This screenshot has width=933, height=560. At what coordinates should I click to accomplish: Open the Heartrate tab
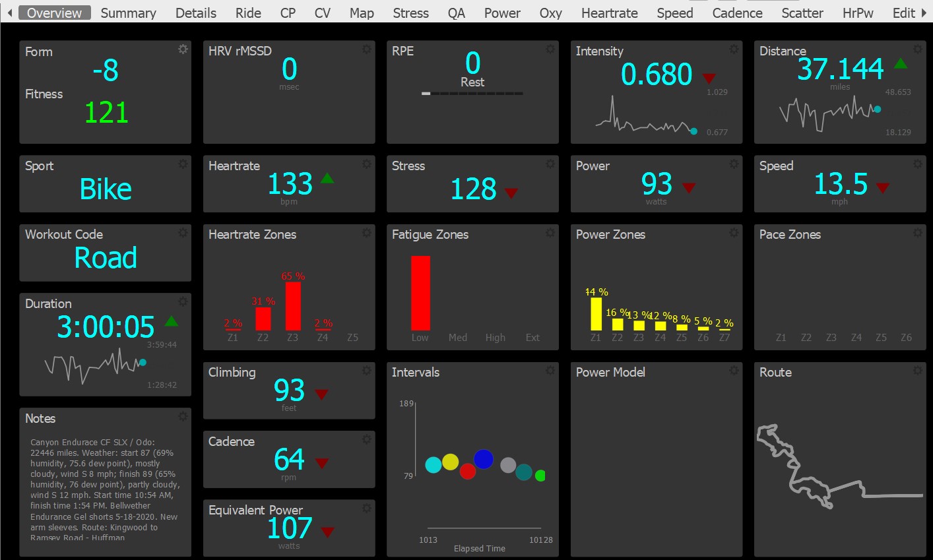tap(609, 13)
